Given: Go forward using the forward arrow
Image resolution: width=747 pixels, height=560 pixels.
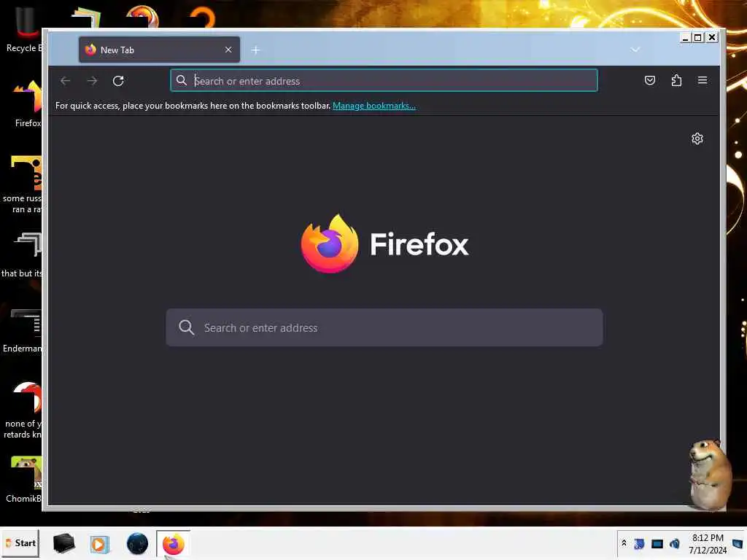Looking at the screenshot, I should [x=92, y=81].
